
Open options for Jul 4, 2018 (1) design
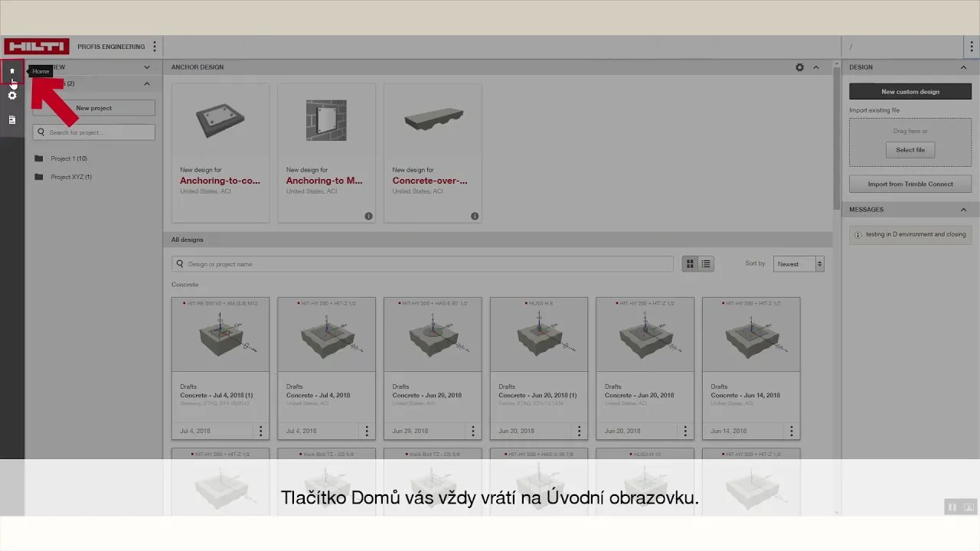point(260,431)
